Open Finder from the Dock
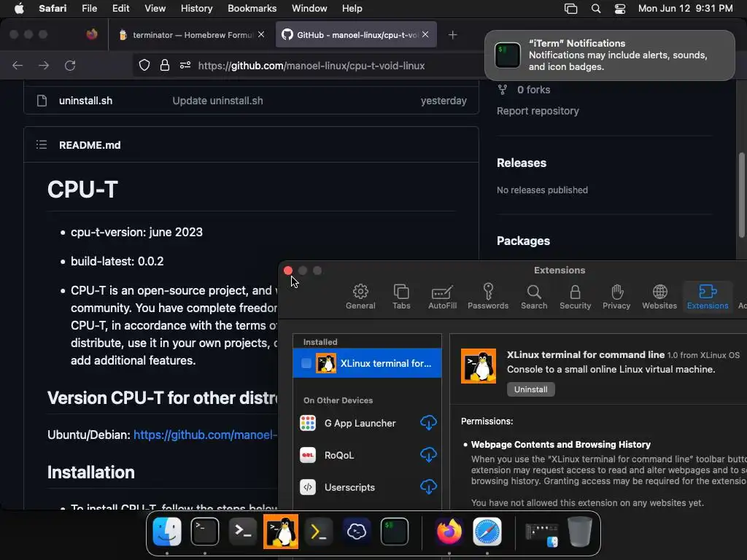Screen dimensions: 747x560 coord(167,532)
